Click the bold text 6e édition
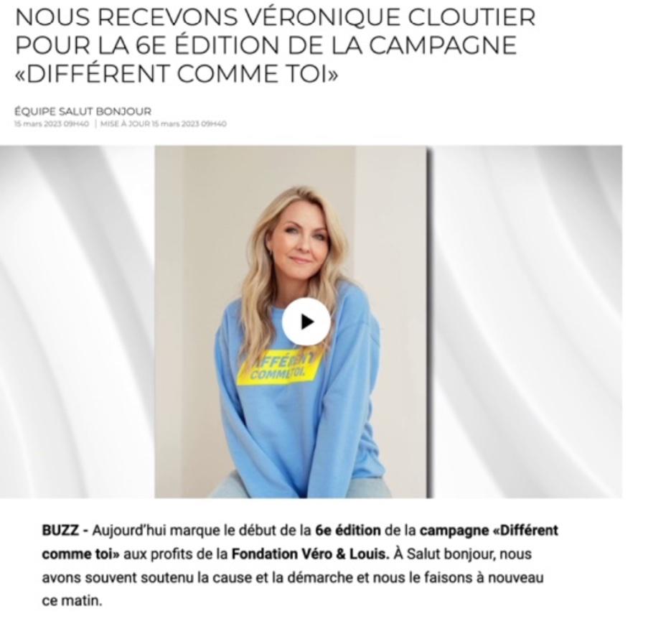Viewport: 671px width, 644px height. 347,531
